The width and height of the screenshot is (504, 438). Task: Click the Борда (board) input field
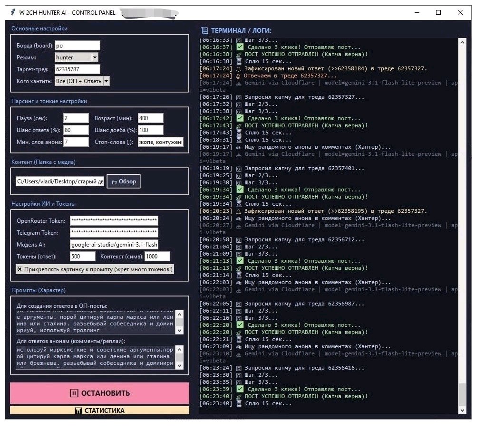point(78,46)
